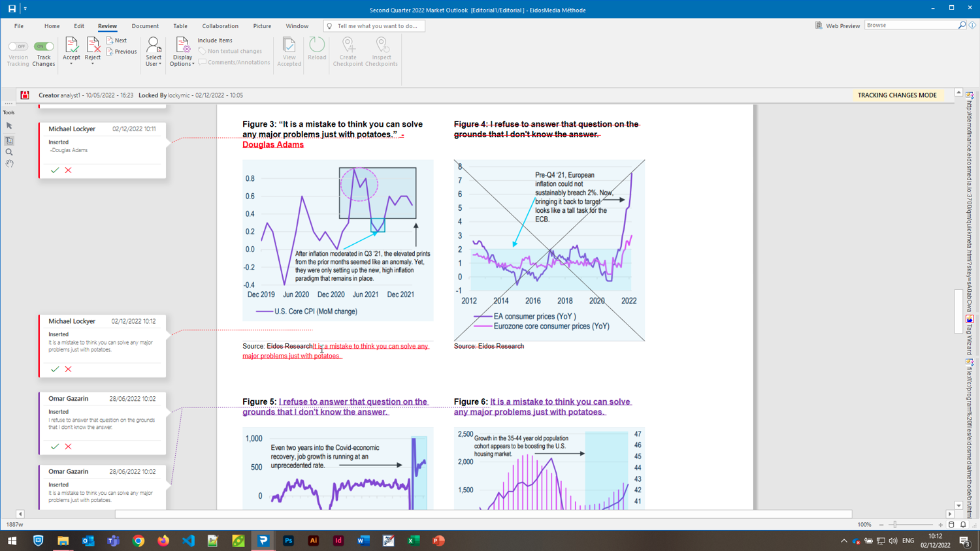The width and height of the screenshot is (980, 551).
Task: Click the red lock icon
Action: [x=25, y=95]
